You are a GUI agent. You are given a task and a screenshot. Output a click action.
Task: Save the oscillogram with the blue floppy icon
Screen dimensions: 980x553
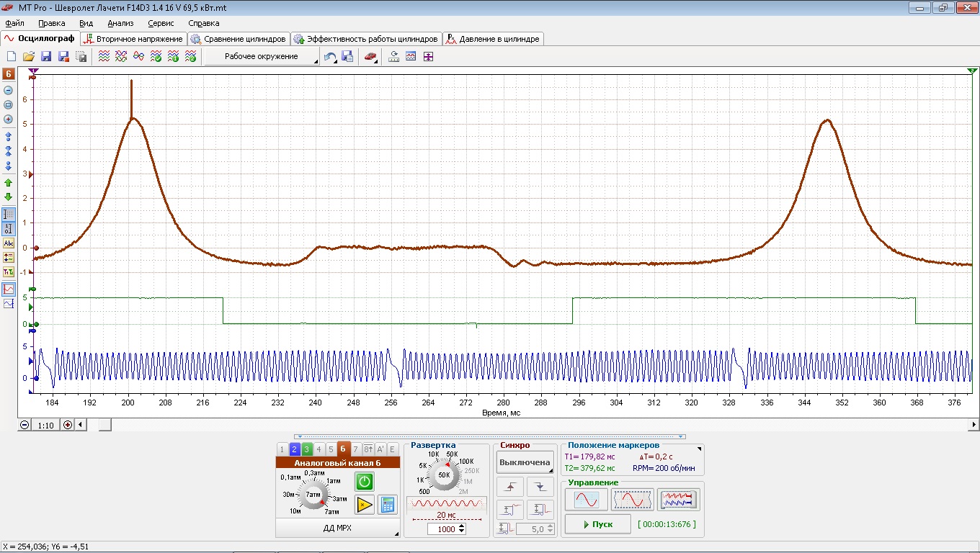(x=46, y=56)
